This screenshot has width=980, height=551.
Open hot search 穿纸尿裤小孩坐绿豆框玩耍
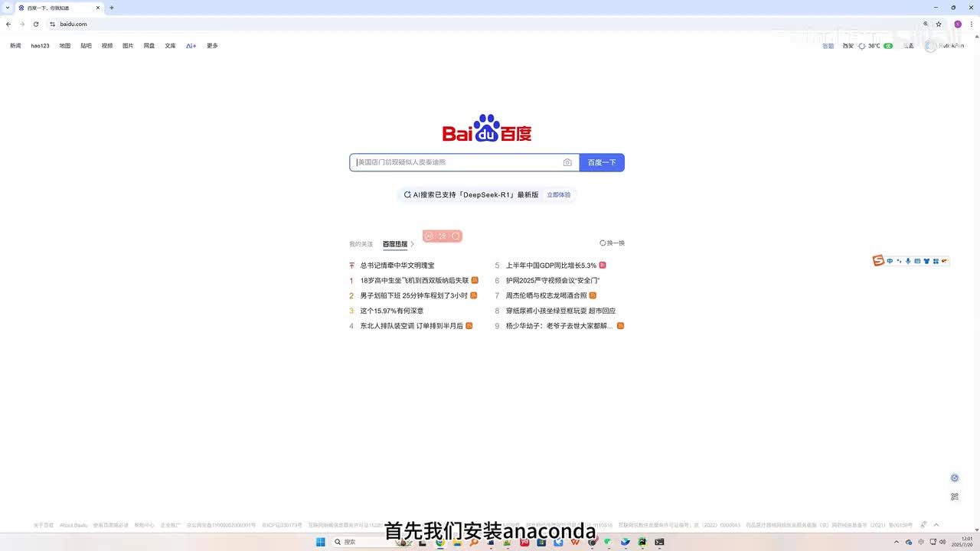tap(560, 311)
